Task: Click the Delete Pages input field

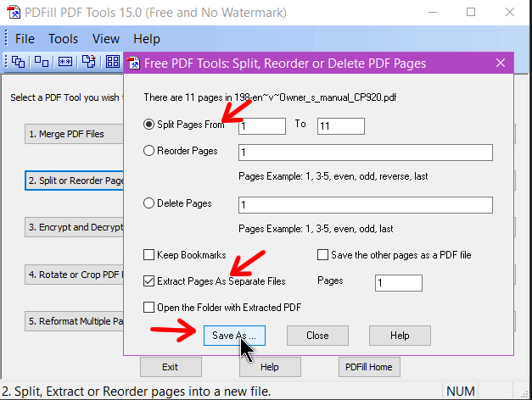Action: [366, 205]
